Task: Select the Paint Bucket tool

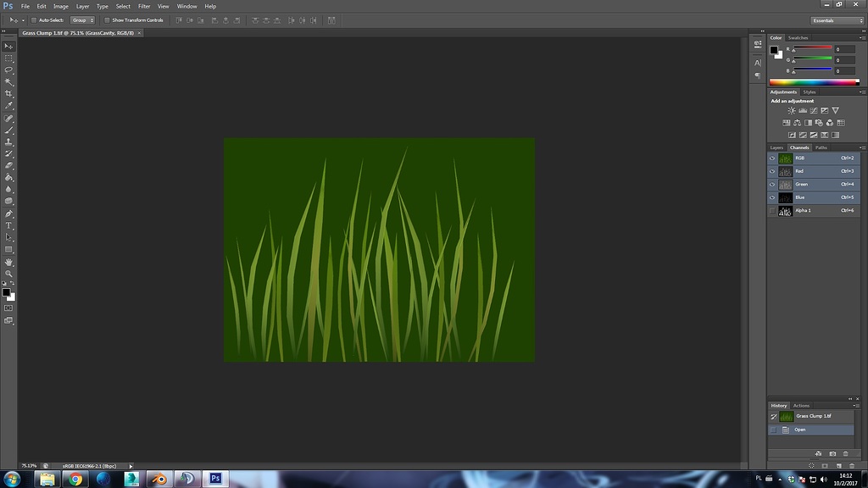Action: (8, 178)
